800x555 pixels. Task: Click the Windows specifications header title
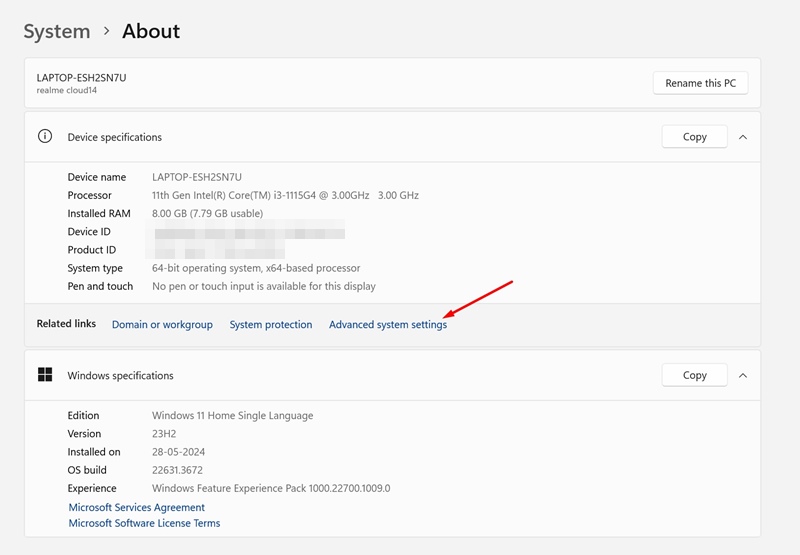(120, 376)
